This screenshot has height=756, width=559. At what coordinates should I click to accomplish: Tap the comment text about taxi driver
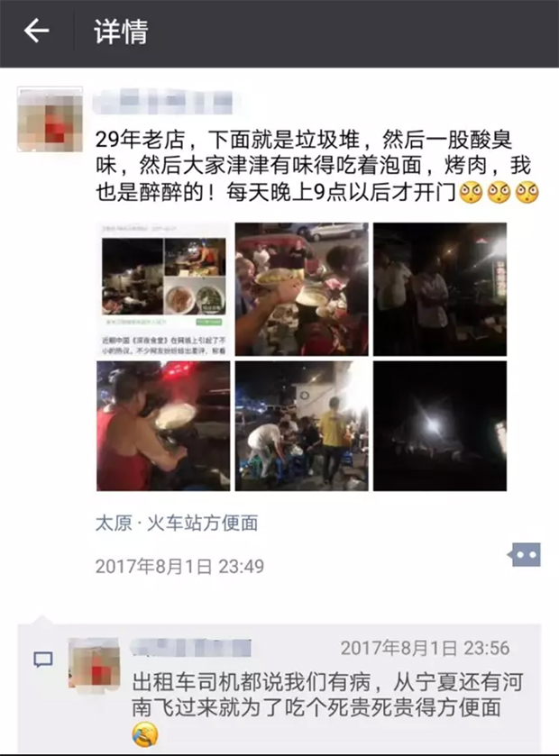click(327, 696)
